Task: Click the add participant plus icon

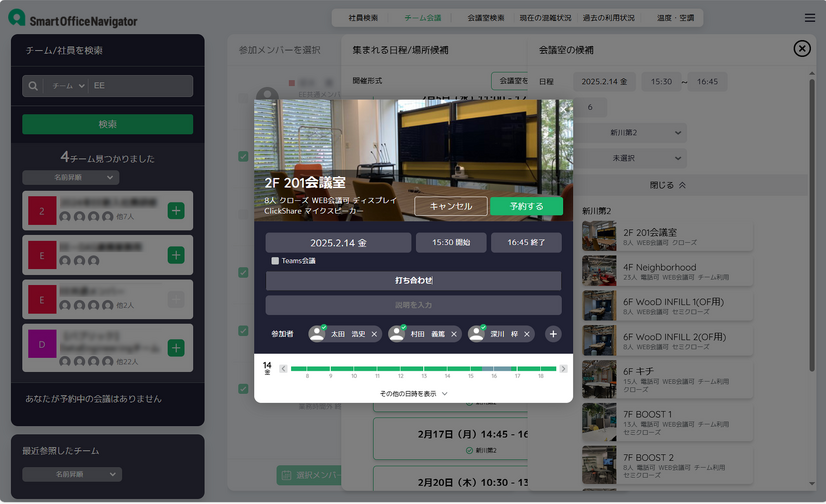Action: point(553,334)
